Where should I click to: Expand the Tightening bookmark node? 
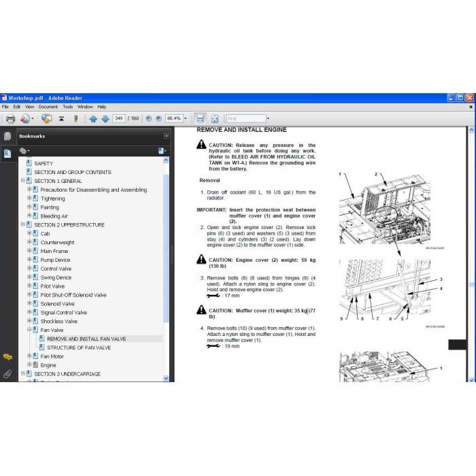click(29, 199)
